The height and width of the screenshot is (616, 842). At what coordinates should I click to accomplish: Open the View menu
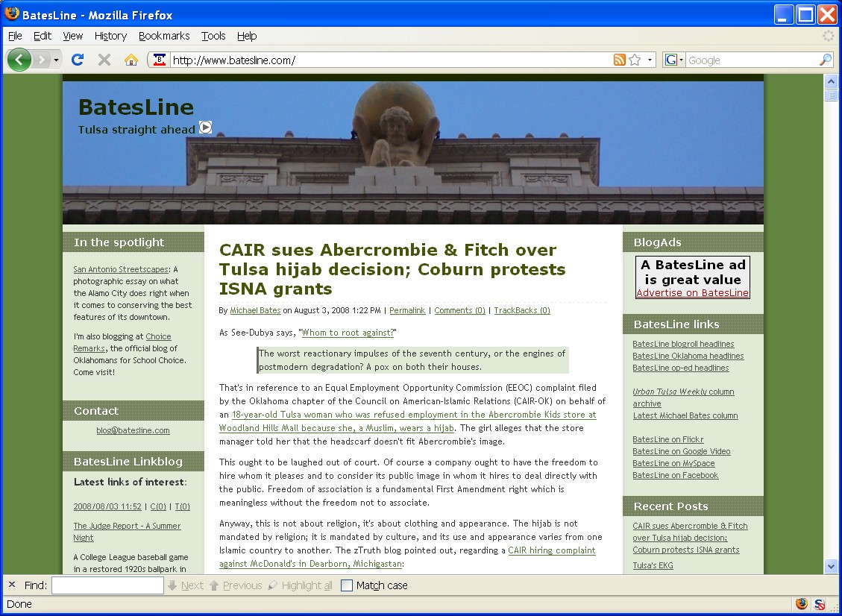72,36
